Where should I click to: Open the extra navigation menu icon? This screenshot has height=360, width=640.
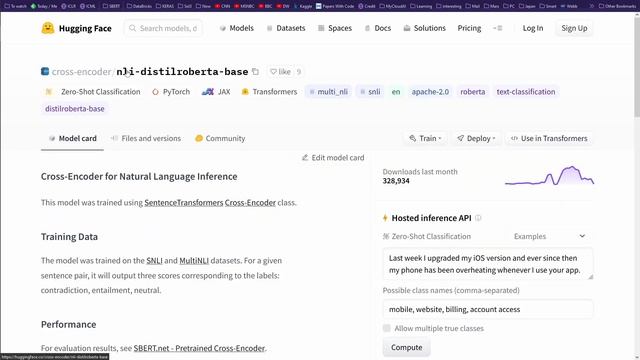(x=498, y=28)
